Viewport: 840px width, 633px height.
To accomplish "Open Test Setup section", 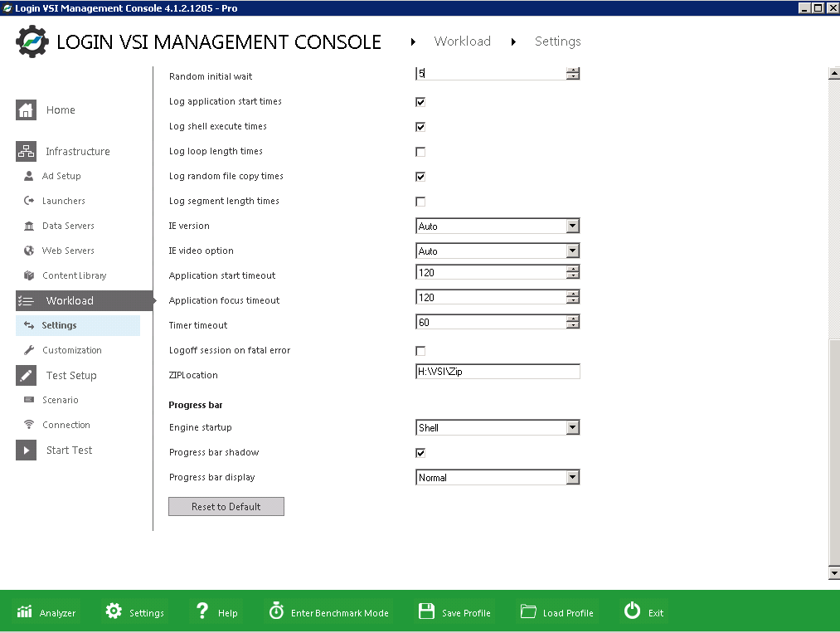I will 71,375.
